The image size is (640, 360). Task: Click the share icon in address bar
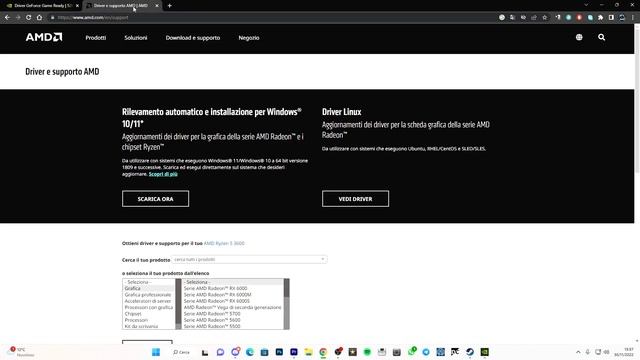coord(534,17)
